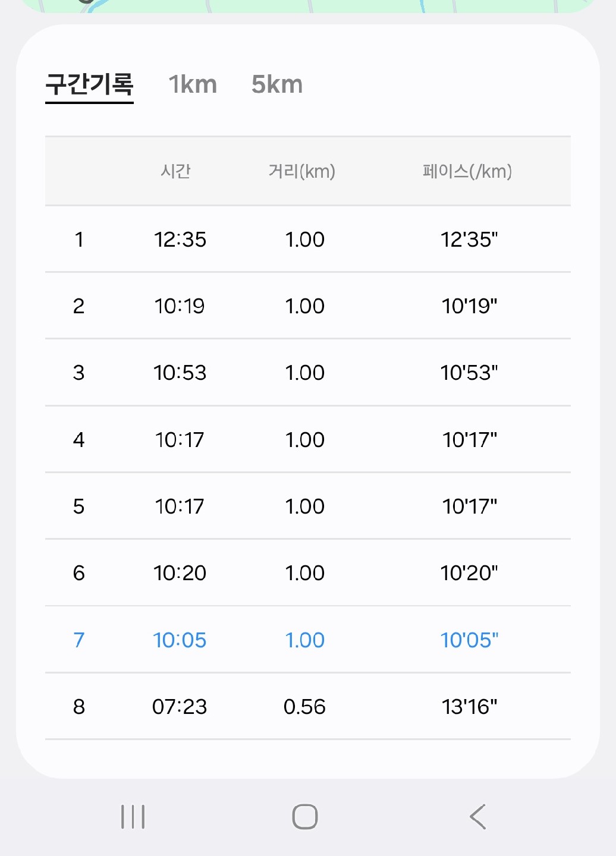Tap the Android recent apps icon
The image size is (616, 856).
(x=133, y=817)
